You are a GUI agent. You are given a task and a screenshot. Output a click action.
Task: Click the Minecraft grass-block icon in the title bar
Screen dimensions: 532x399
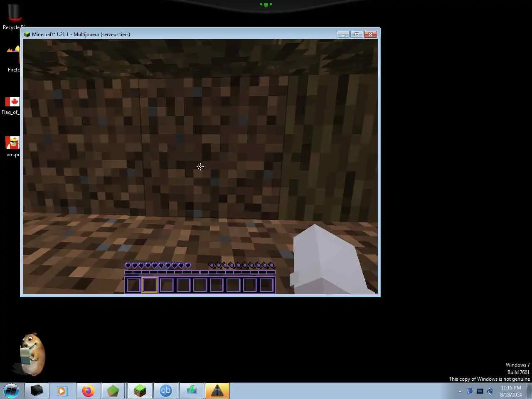coord(27,34)
